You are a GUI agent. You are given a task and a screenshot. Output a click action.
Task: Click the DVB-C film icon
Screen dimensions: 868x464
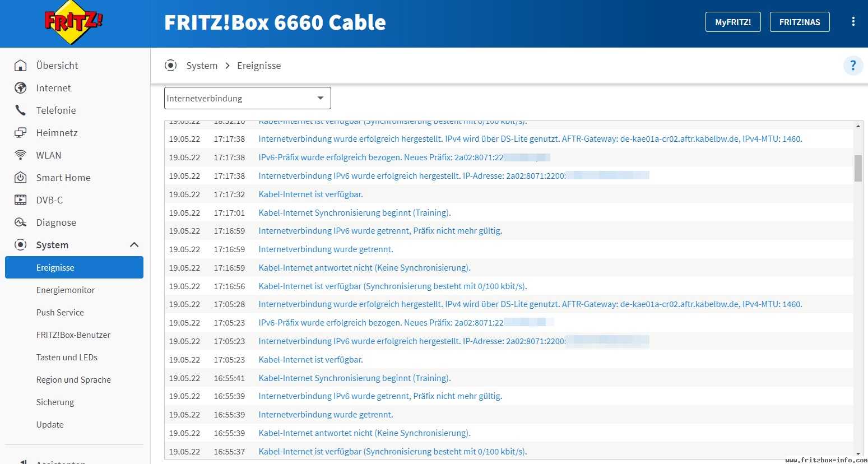pyautogui.click(x=21, y=200)
